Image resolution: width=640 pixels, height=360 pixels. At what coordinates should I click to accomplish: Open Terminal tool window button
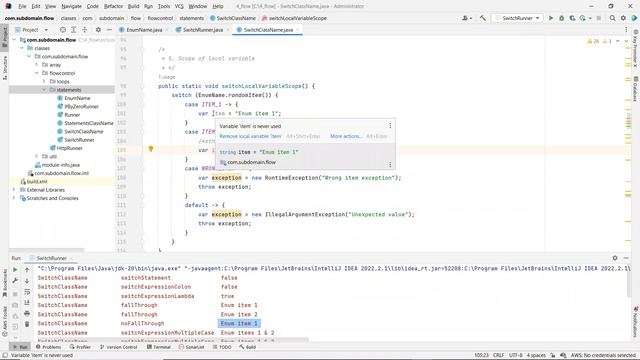point(159,347)
